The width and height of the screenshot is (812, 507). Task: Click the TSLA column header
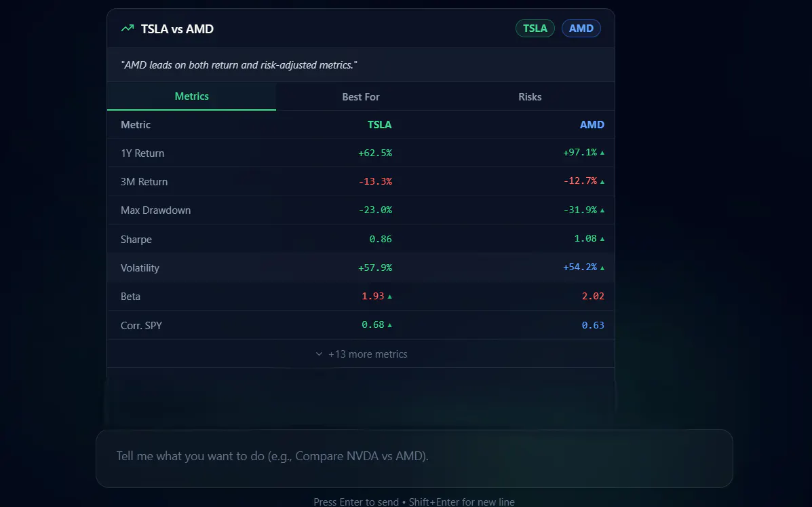380,125
